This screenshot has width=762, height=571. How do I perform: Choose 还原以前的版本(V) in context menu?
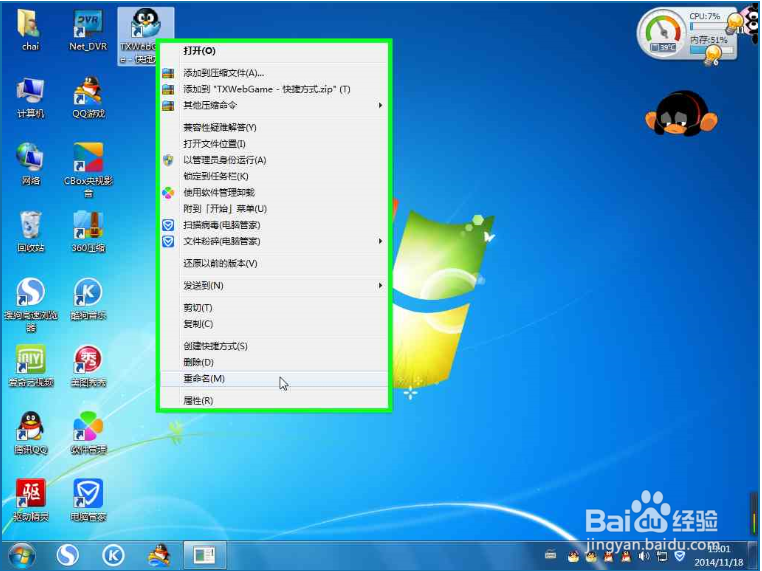(x=274, y=263)
